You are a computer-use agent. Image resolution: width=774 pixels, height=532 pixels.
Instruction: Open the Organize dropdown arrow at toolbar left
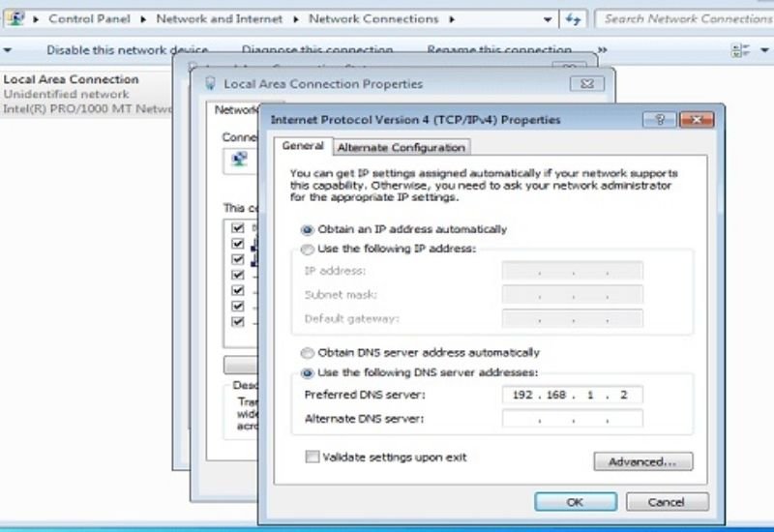(x=8, y=50)
